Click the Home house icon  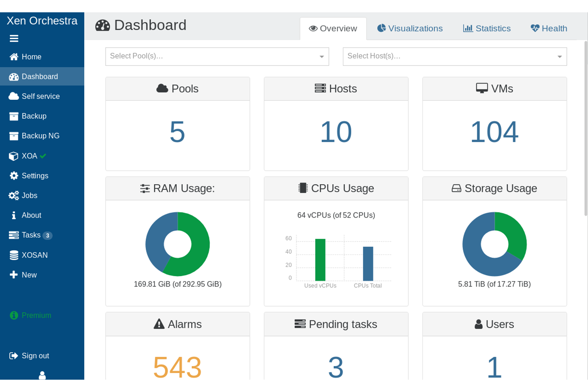[x=14, y=57]
